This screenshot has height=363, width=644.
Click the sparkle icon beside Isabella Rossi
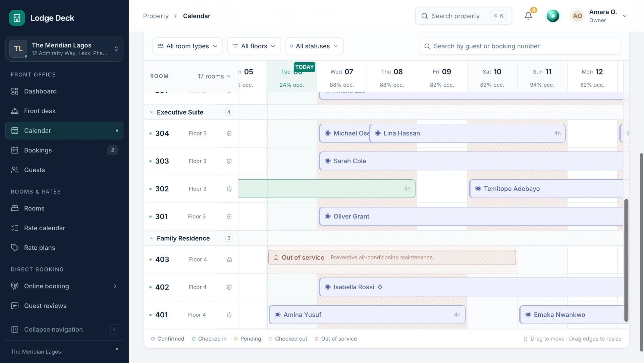point(380,287)
